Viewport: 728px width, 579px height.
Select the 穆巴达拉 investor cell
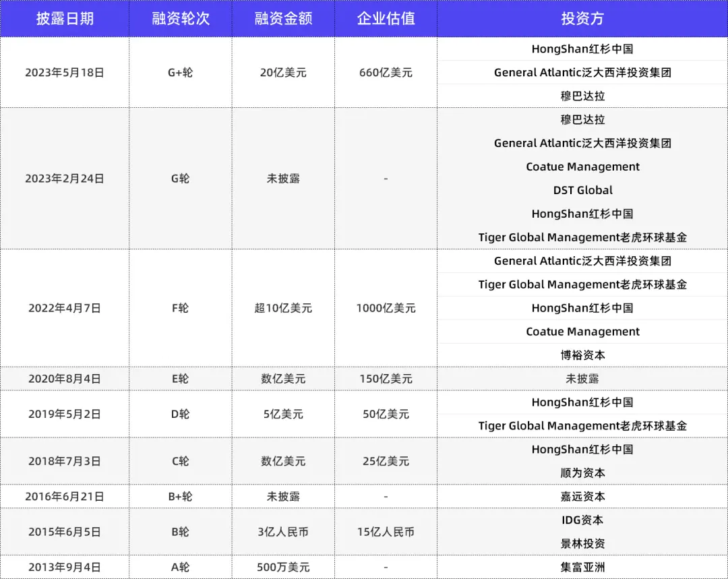coord(582,96)
